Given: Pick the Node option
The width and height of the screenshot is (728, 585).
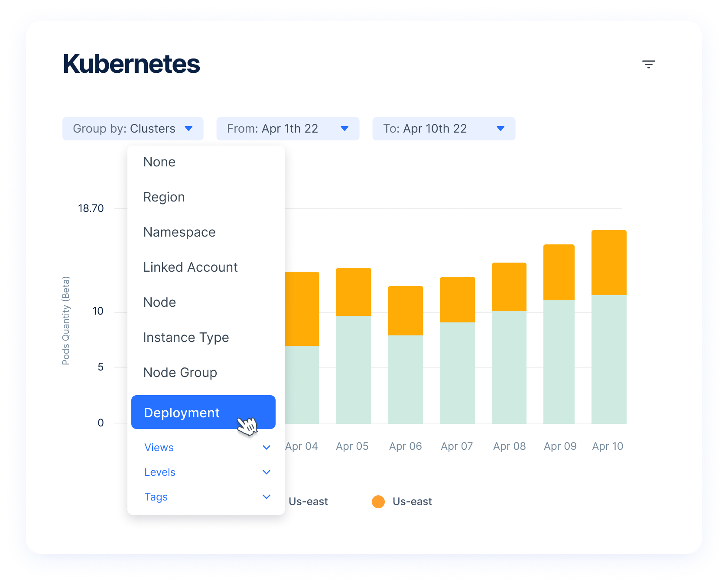Looking at the screenshot, I should [x=159, y=302].
